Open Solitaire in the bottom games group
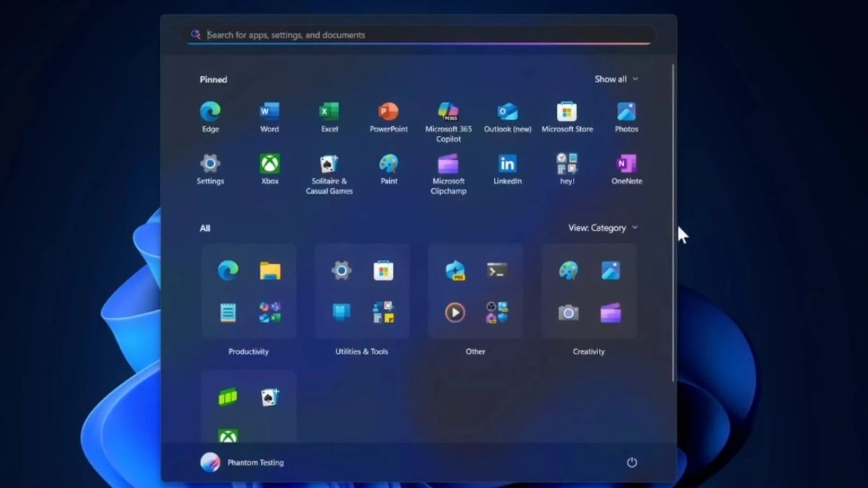This screenshot has width=868, height=488. 271,397
